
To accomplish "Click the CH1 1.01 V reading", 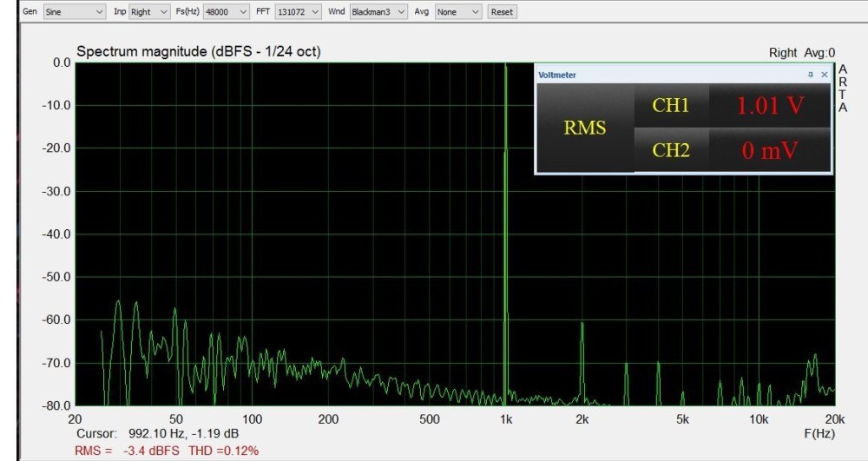I will tap(770, 106).
